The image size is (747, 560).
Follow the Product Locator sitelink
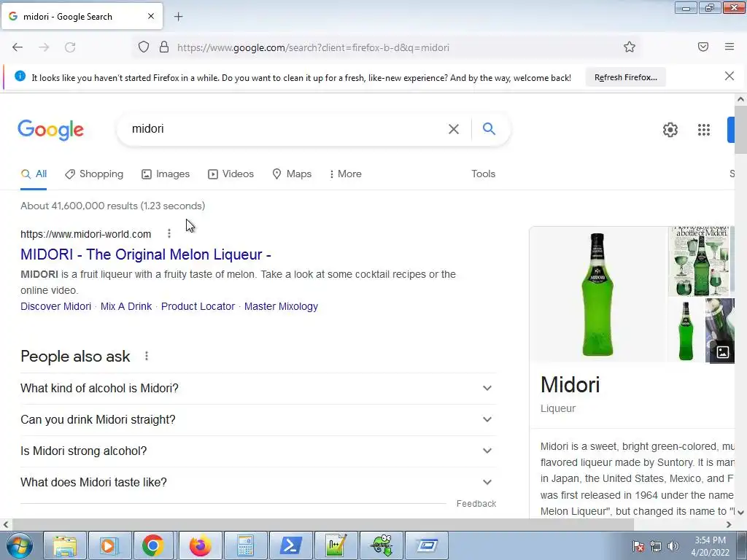198,307
